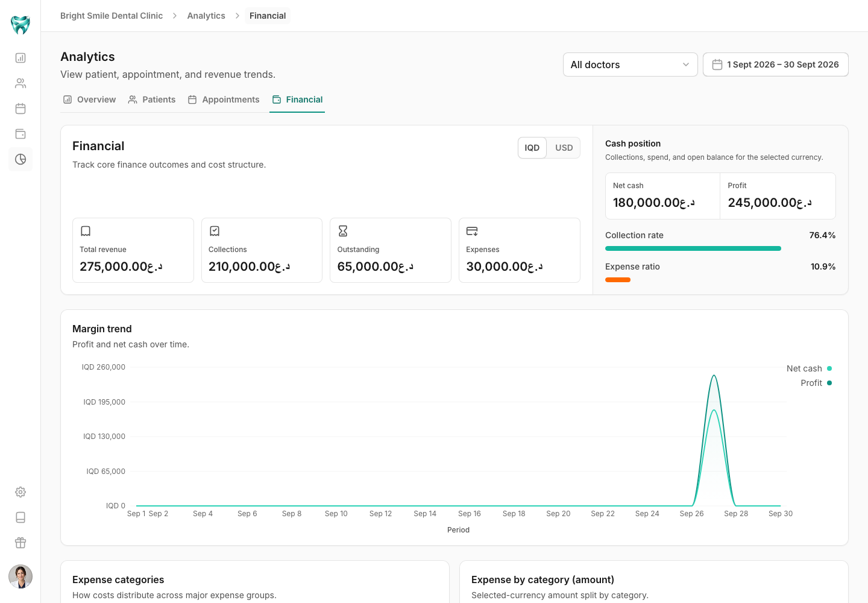Toggle Profit legend series
The image size is (868, 603).
(x=816, y=383)
